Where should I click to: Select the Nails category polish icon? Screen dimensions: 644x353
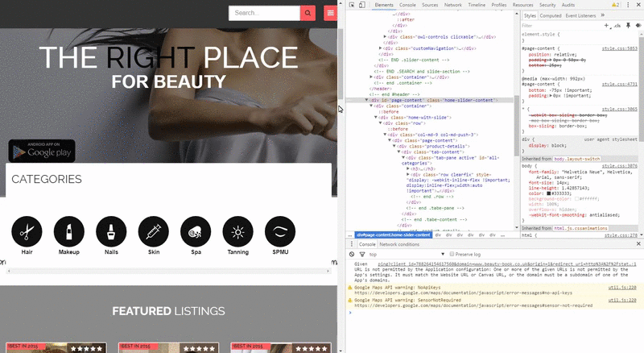[111, 231]
